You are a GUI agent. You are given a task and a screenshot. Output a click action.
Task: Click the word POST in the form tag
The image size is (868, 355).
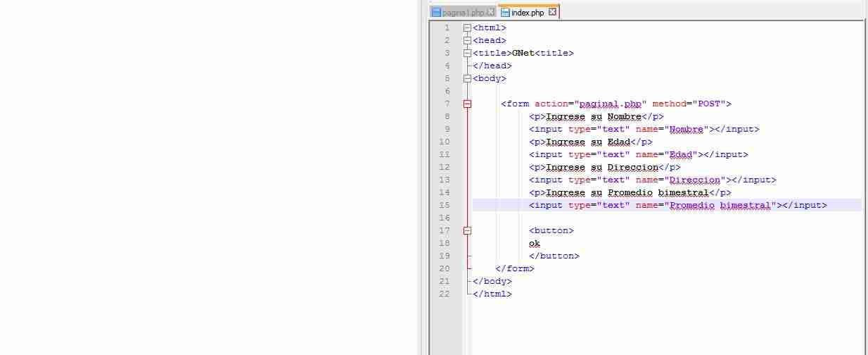pos(709,104)
